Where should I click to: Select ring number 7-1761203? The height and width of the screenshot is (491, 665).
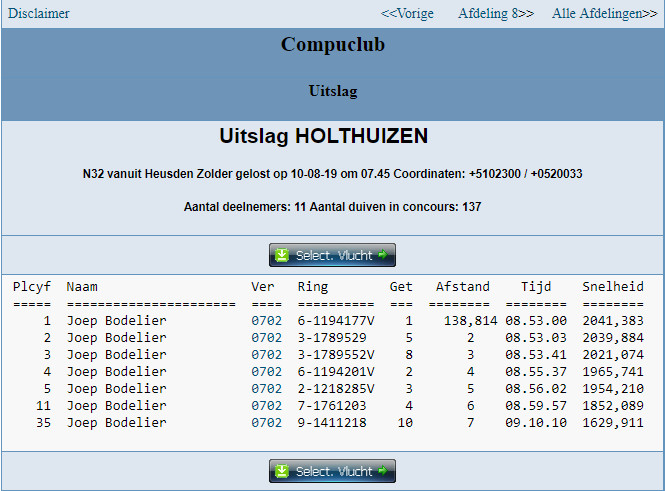click(332, 405)
